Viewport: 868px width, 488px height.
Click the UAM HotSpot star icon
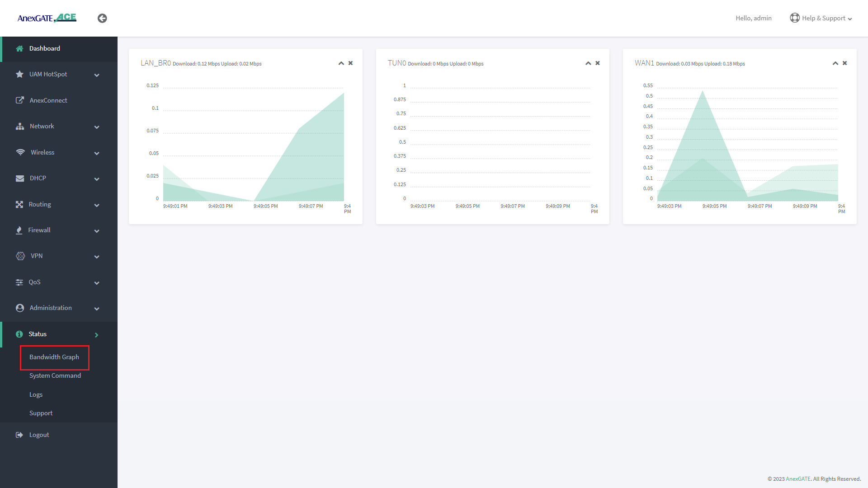[x=19, y=74]
